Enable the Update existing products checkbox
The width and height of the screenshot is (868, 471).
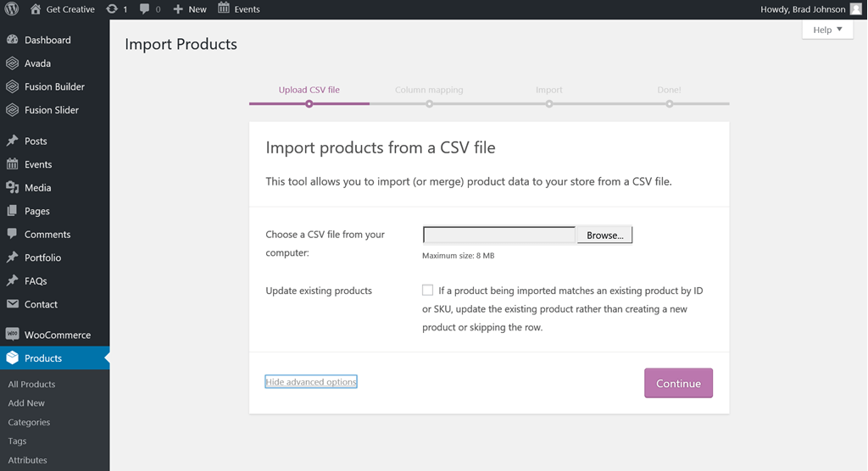[427, 290]
